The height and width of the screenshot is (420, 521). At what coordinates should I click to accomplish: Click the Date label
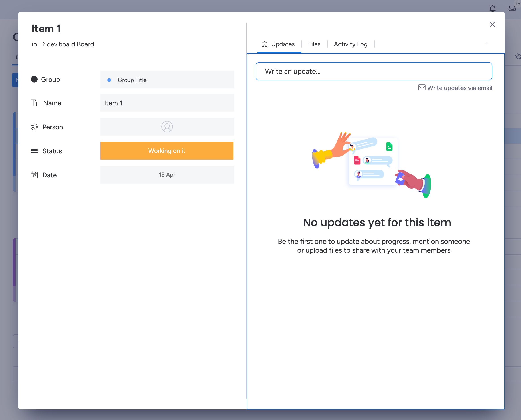pos(49,175)
